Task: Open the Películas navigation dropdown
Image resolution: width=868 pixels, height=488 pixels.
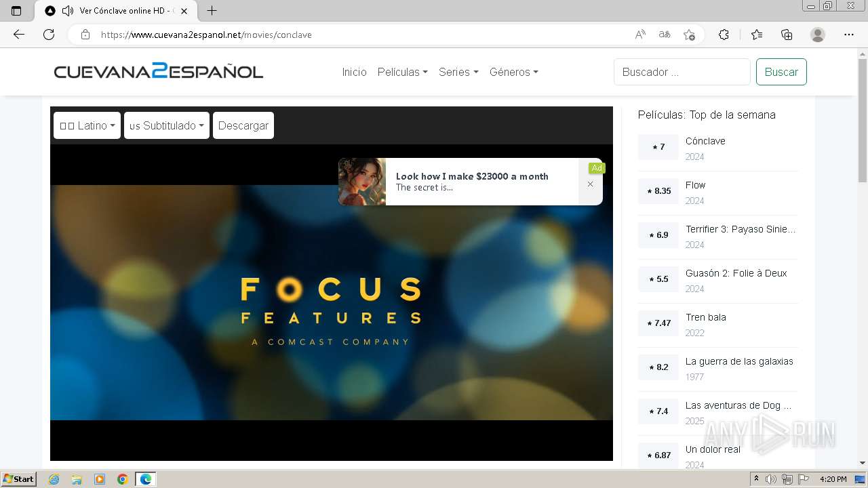Action: pos(402,72)
